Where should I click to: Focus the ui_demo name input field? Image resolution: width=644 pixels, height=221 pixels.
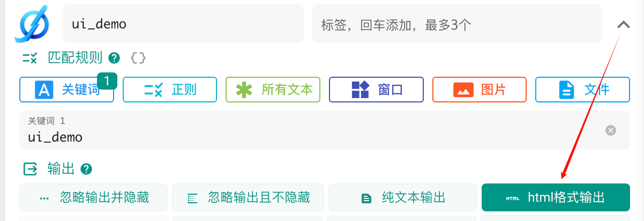click(183, 24)
